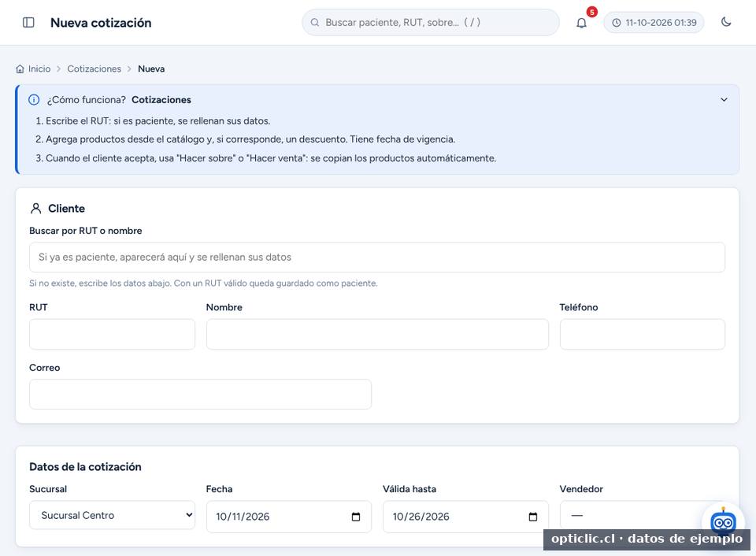Go to Cotizaciones breadcrumb link
The image size is (756, 556).
coord(94,69)
